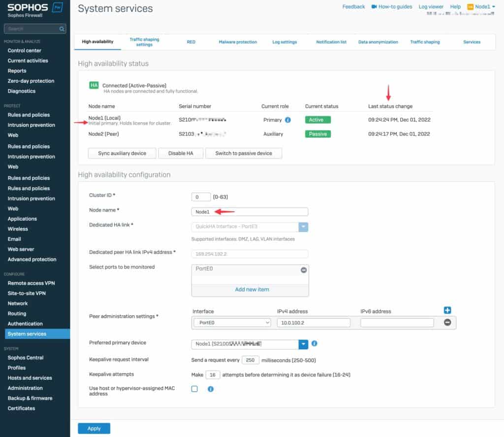The width and height of the screenshot is (504, 437).
Task: Open How-to guides video link
Action: click(392, 7)
